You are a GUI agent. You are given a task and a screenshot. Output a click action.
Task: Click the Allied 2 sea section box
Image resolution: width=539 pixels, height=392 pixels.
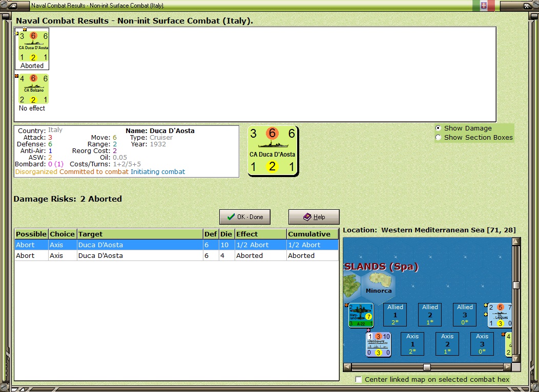click(430, 314)
